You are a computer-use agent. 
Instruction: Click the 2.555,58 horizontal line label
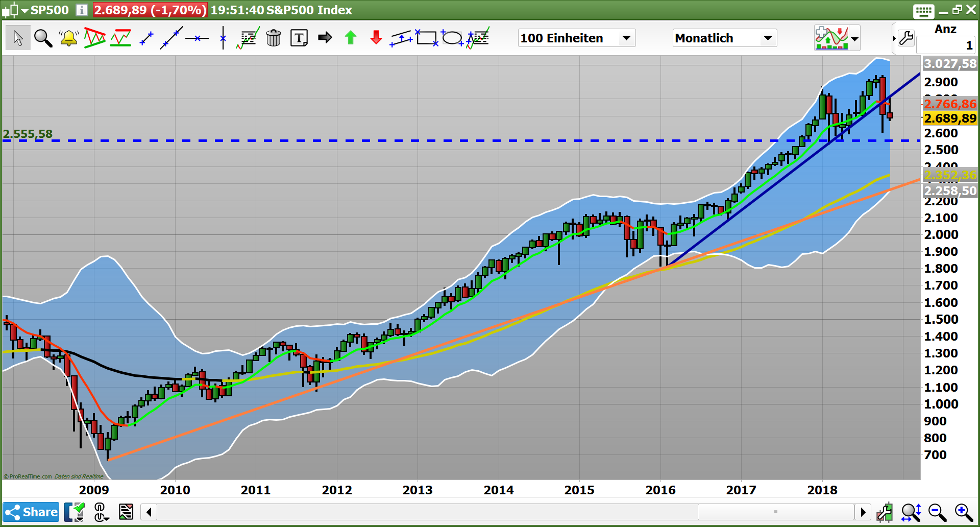28,134
